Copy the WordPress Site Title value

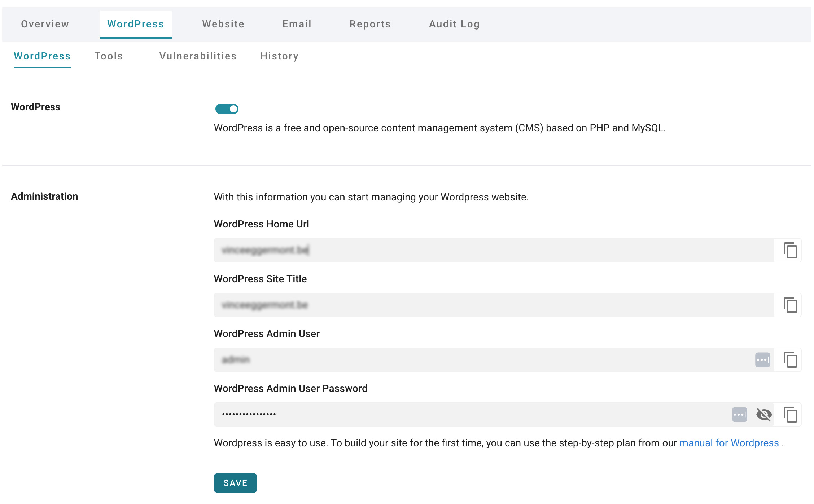(790, 305)
